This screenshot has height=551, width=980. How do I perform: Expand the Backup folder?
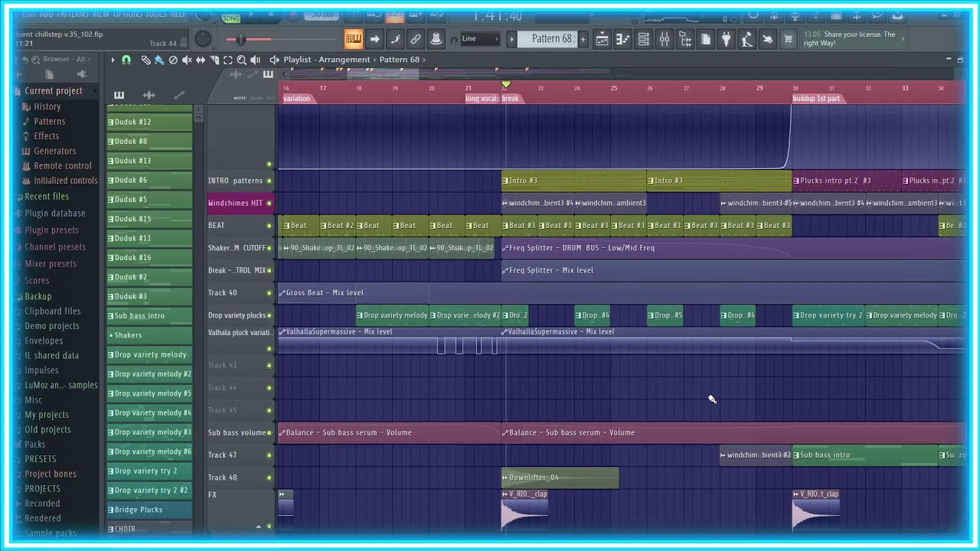click(38, 297)
